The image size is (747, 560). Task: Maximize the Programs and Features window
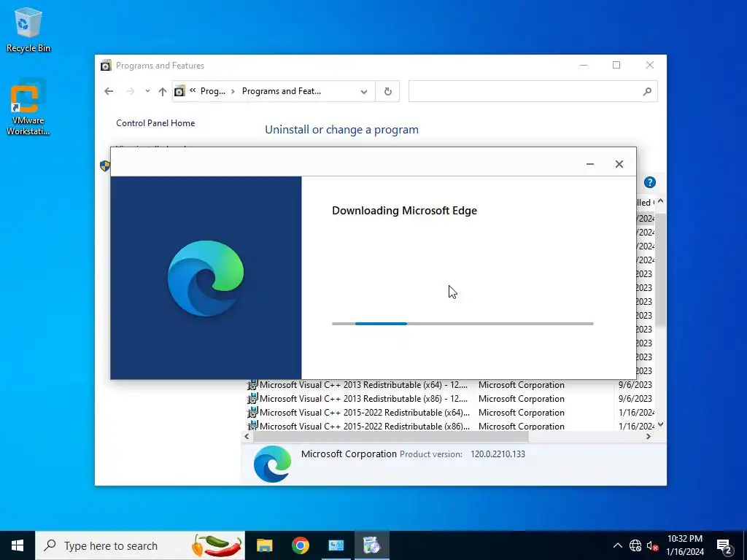[616, 65]
